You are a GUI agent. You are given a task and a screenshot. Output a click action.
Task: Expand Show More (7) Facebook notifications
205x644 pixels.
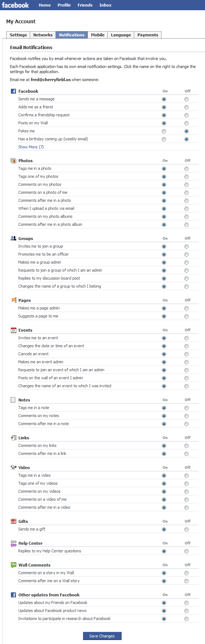click(x=31, y=147)
